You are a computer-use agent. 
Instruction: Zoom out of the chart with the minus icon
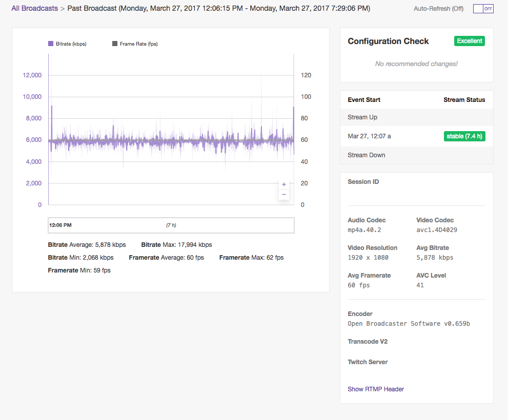coord(283,194)
